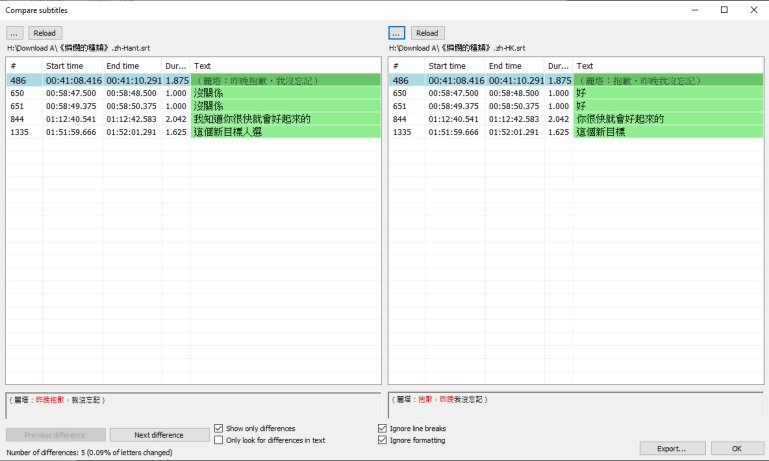Click the right diff preview text box
Image resolution: width=769 pixels, height=461 pixels.
click(x=576, y=406)
